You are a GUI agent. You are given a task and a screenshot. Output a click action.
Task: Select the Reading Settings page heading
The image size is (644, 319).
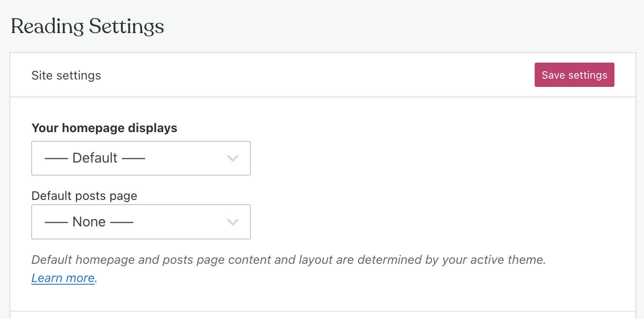pos(87,26)
